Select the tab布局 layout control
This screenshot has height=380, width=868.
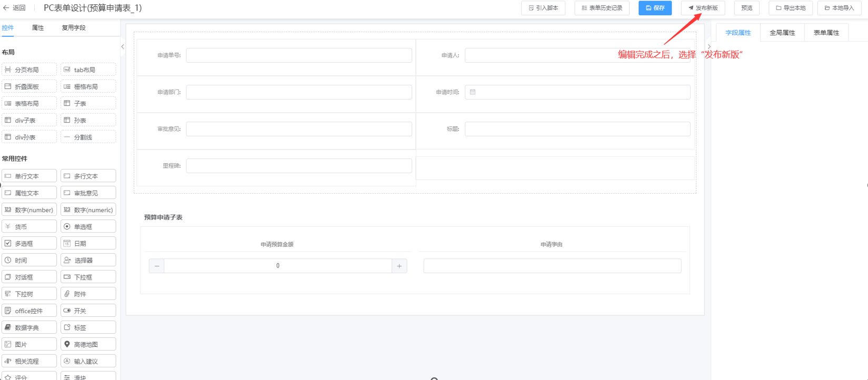tap(88, 69)
